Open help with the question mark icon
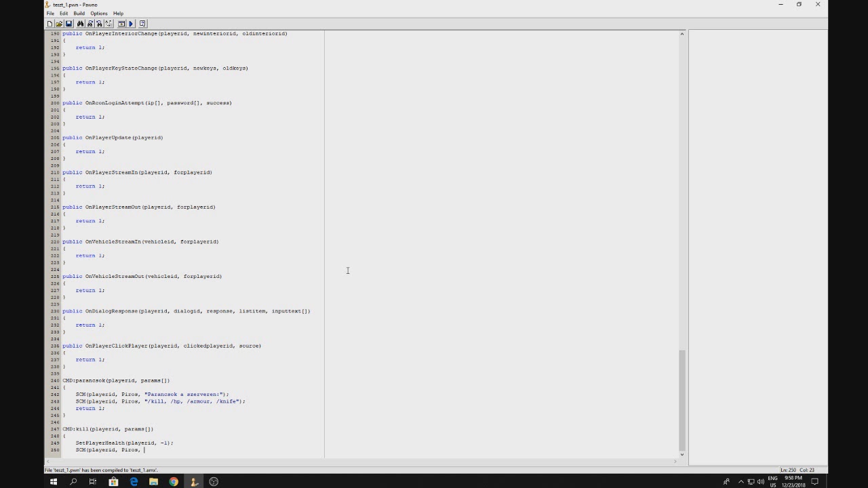 click(x=142, y=24)
